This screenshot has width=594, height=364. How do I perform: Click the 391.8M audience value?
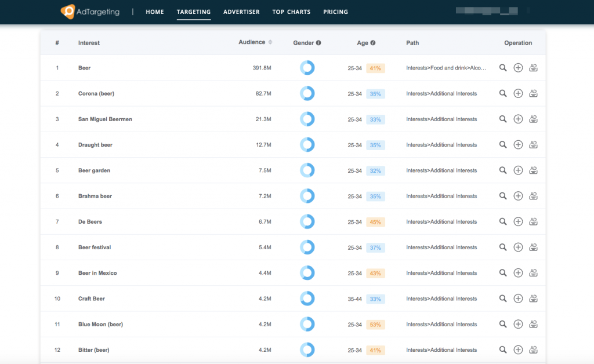tap(262, 68)
